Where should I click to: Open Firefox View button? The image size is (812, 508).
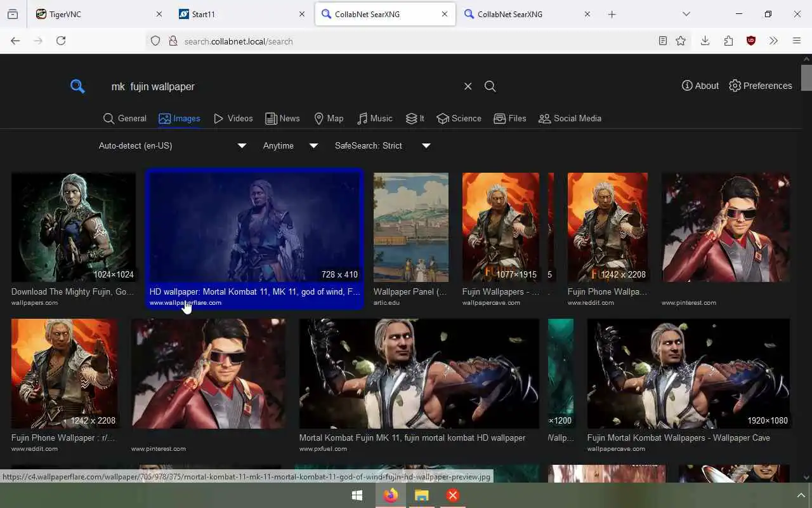point(13,14)
